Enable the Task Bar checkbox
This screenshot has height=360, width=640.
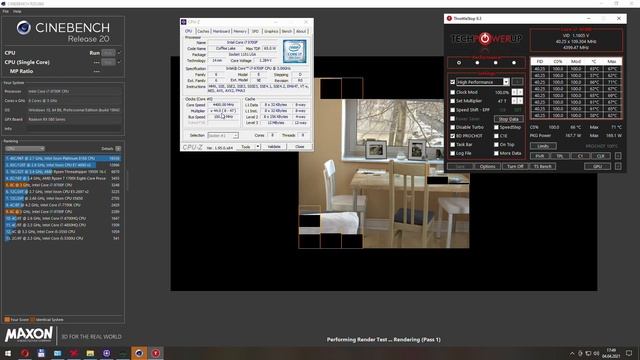click(x=452, y=144)
